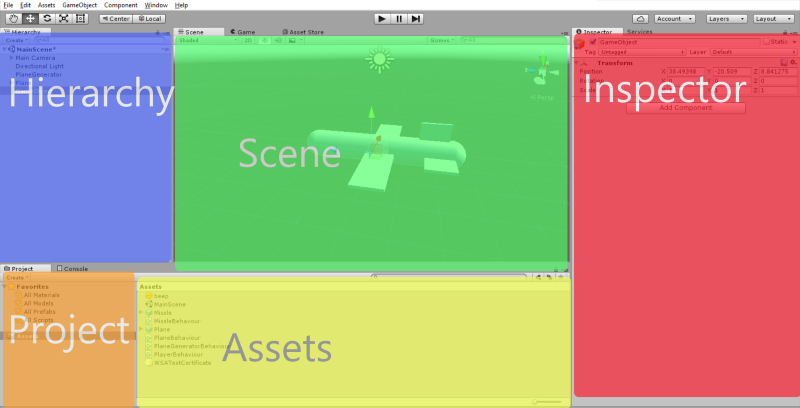The width and height of the screenshot is (800, 408).
Task: Click the GameObject name field
Action: tap(679, 42)
